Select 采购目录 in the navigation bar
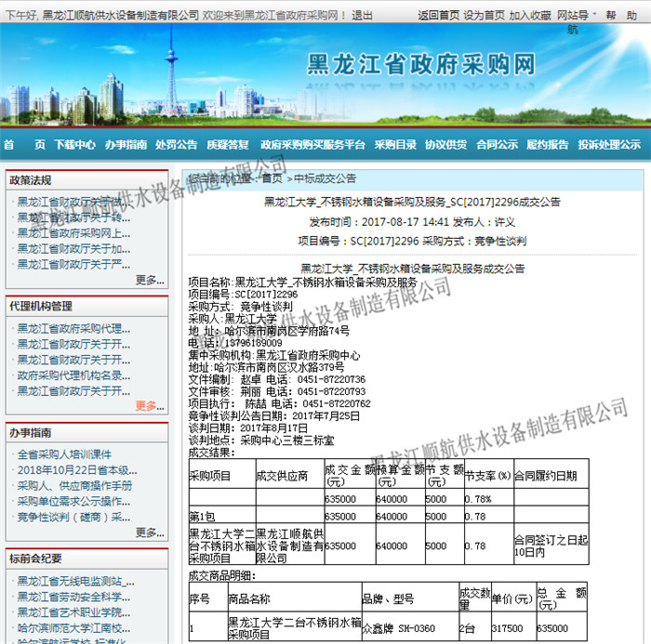Viewport: 651px width, 644px height. coord(395,145)
